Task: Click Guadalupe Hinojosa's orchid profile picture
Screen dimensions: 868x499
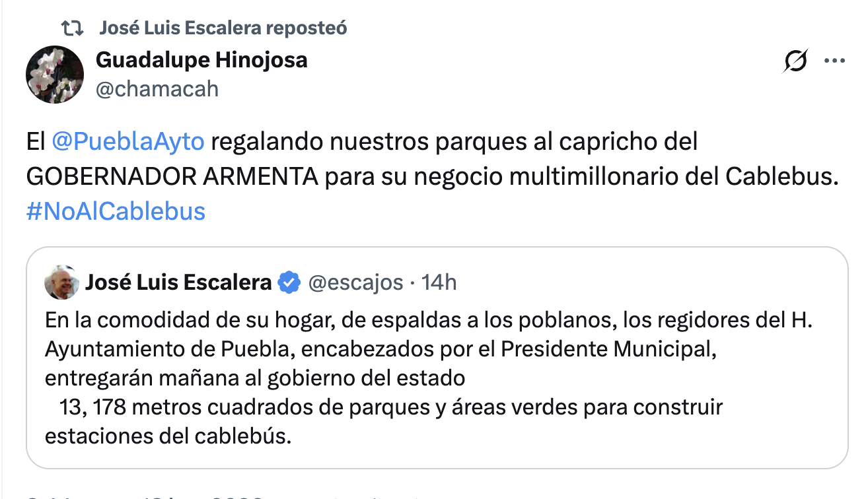Action: click(x=54, y=75)
